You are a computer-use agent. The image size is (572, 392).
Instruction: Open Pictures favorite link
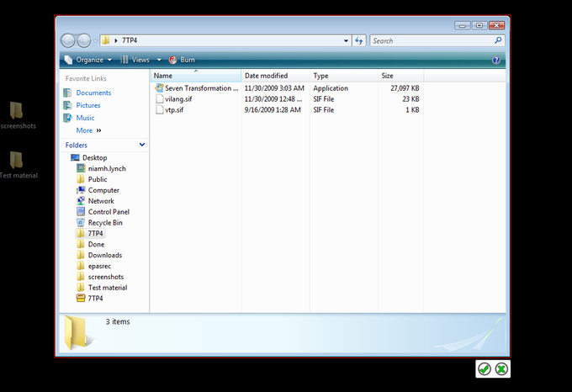tap(88, 105)
